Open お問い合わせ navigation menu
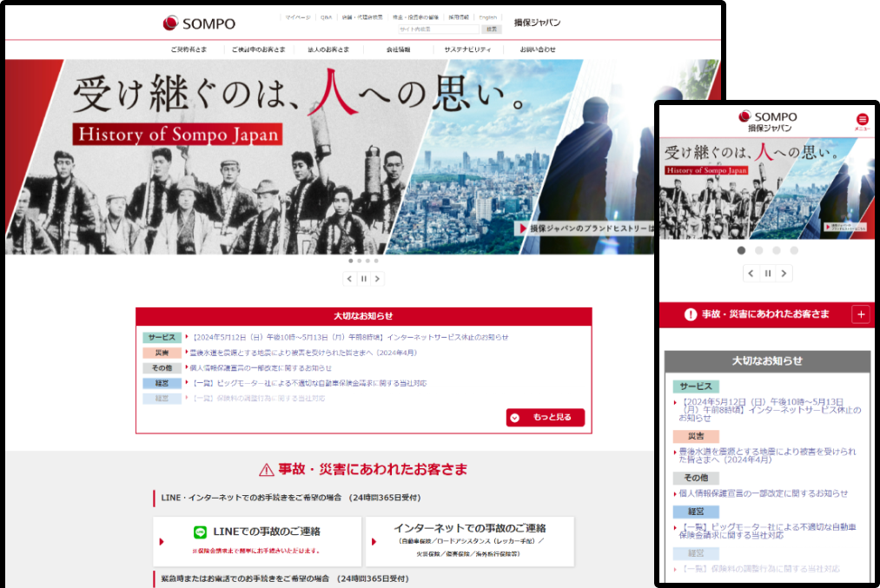This screenshot has height=588, width=880. [x=538, y=50]
